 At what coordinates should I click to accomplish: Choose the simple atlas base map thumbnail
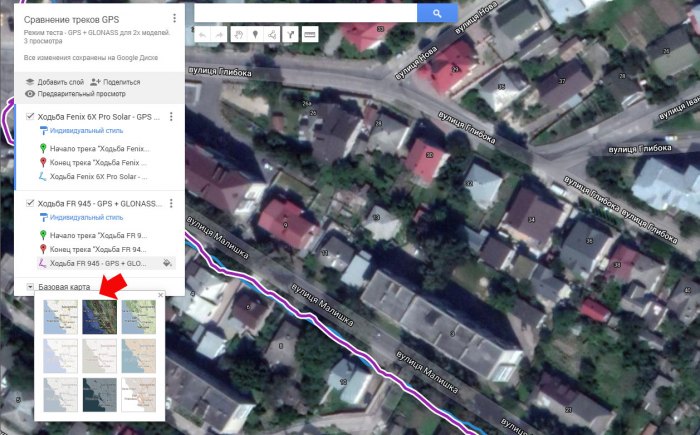point(139,356)
